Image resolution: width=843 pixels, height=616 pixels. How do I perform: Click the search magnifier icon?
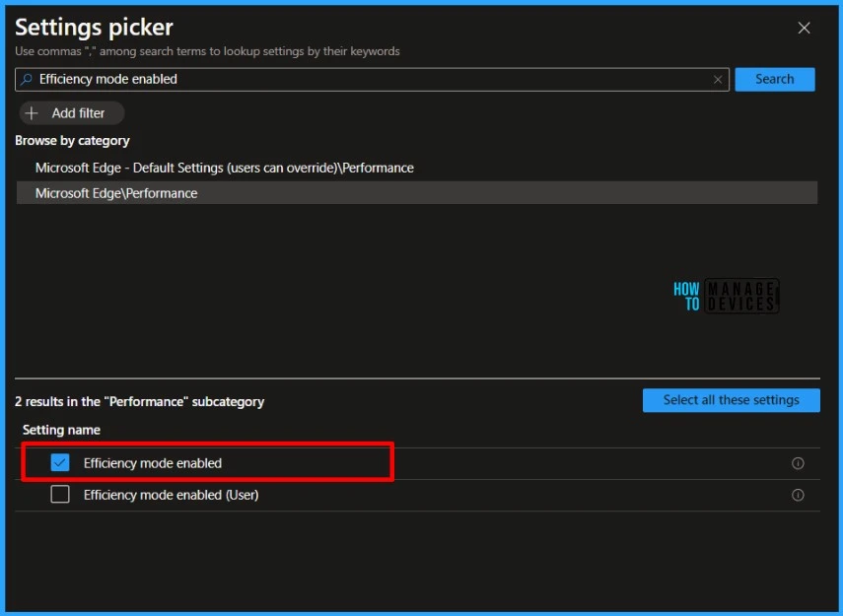pyautogui.click(x=26, y=80)
